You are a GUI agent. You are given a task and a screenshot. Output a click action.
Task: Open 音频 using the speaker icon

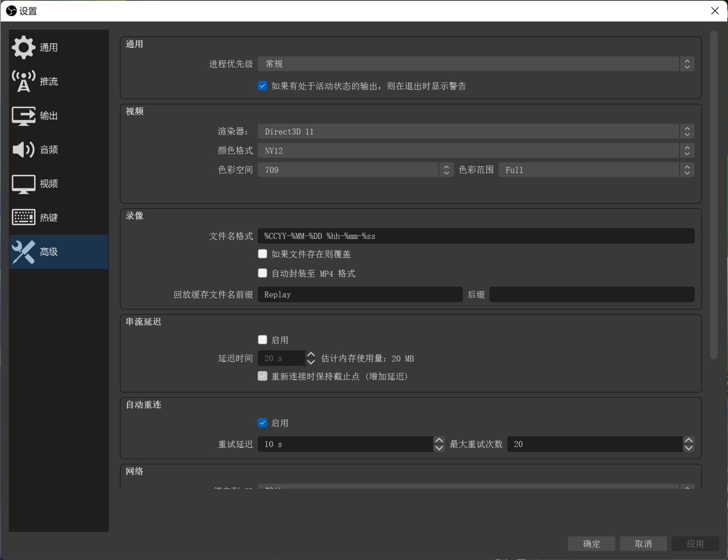tap(23, 149)
